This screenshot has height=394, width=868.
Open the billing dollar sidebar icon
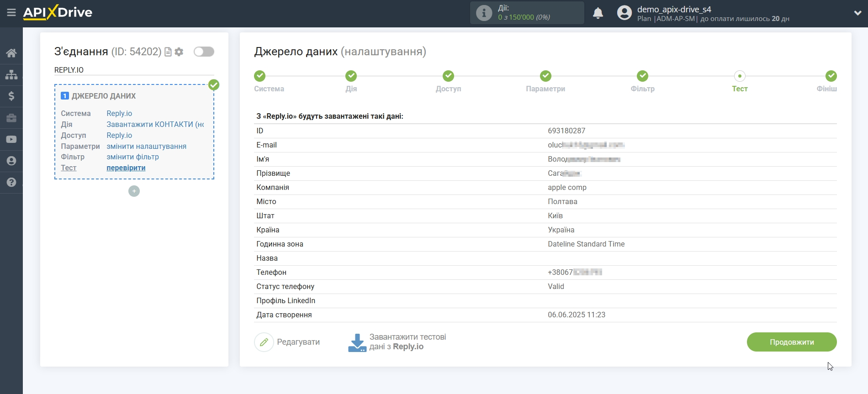click(11, 96)
